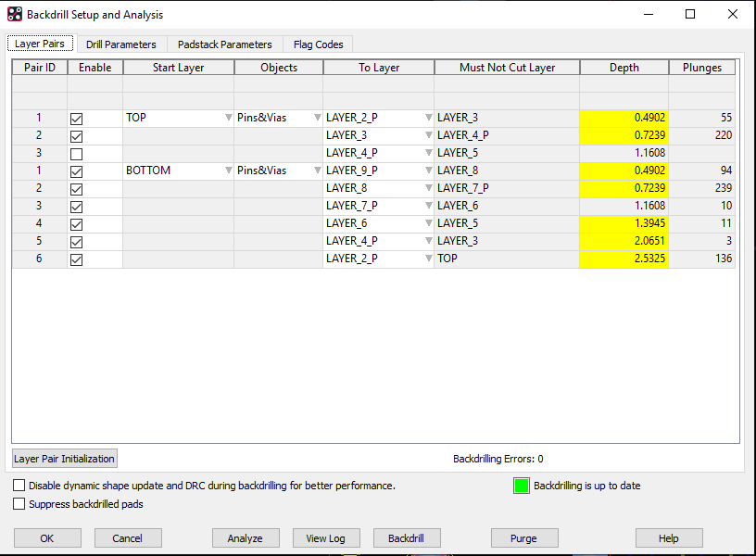Open To Layer dropdown showing LAYER_6
Viewport: 756px width, 556px height.
428,223
